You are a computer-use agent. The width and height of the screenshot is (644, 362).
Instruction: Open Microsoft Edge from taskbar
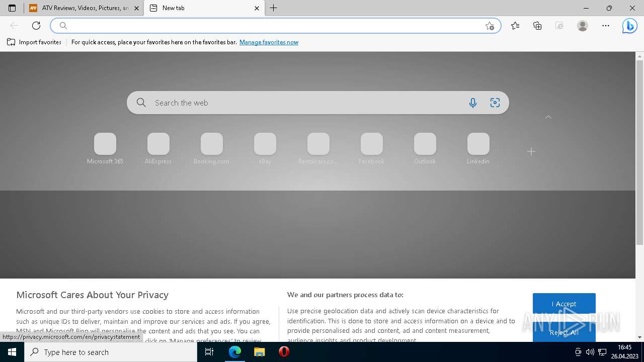pyautogui.click(x=235, y=352)
